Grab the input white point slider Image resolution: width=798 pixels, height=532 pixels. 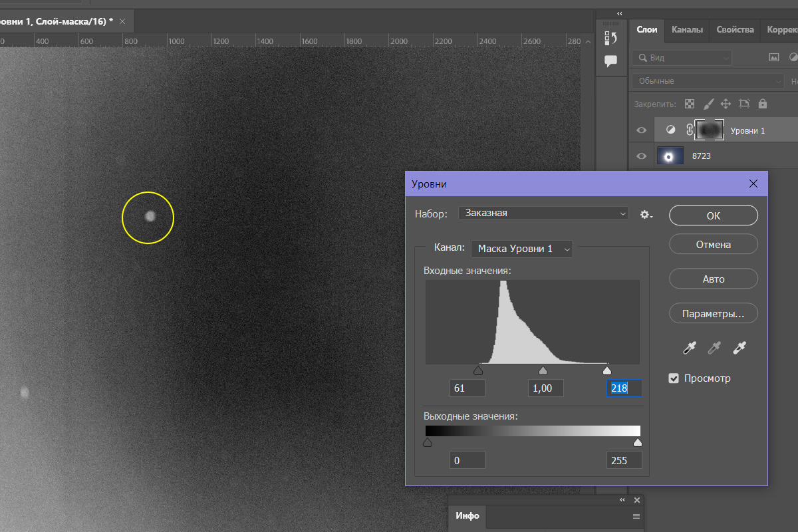[x=606, y=370]
